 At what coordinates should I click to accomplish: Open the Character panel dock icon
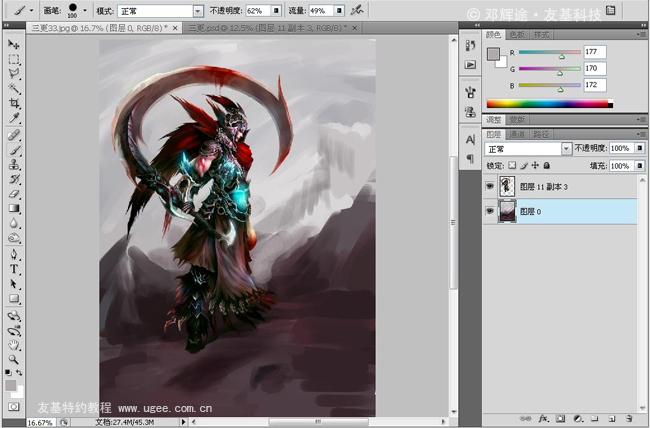point(470,139)
